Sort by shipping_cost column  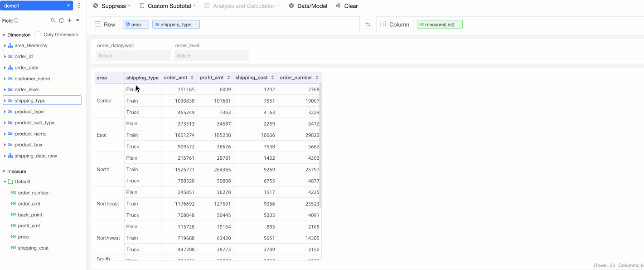pos(272,78)
